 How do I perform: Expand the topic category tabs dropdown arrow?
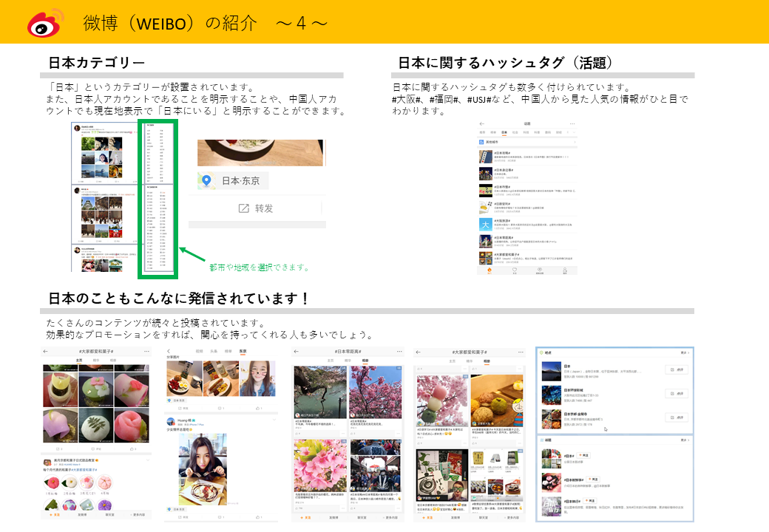point(573,132)
